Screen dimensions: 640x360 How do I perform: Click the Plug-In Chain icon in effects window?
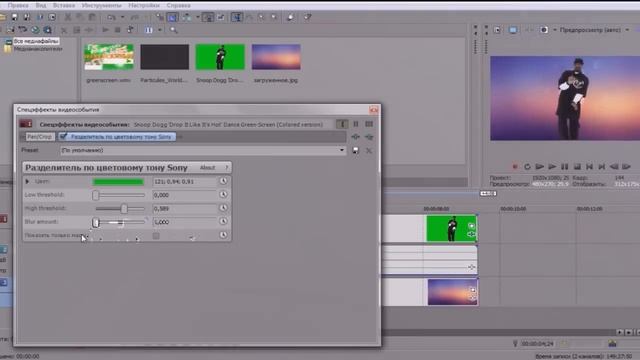coord(356,137)
